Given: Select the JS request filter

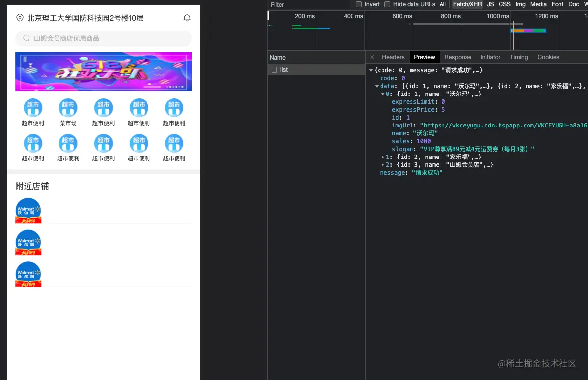Looking at the screenshot, I should click(490, 4).
